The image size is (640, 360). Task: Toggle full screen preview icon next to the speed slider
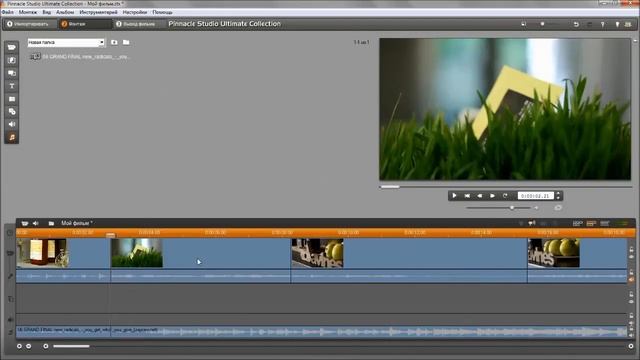558,208
